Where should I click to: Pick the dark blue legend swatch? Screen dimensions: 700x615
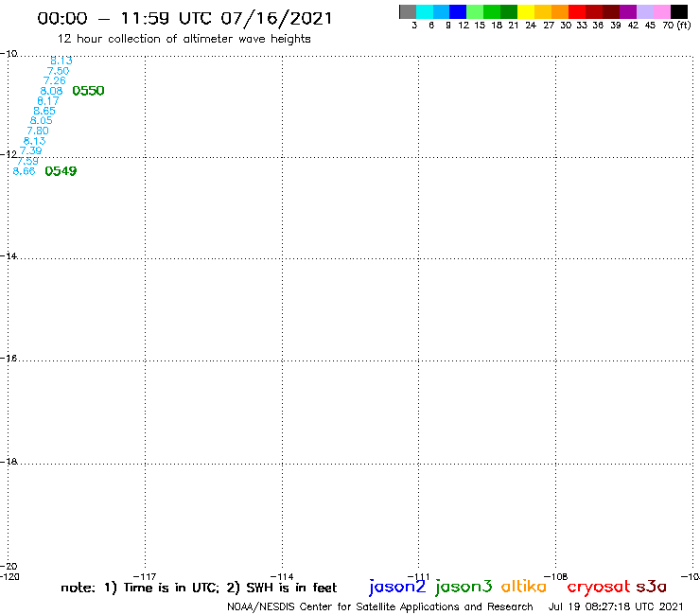pyautogui.click(x=458, y=11)
